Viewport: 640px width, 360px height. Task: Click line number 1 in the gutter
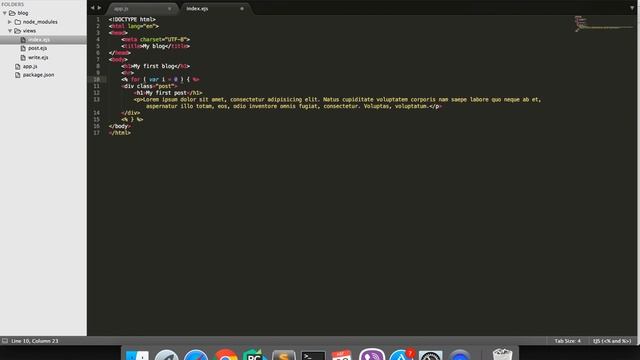98,19
